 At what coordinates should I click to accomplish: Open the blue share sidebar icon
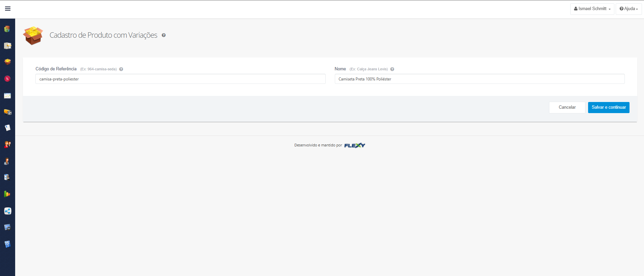[7, 211]
